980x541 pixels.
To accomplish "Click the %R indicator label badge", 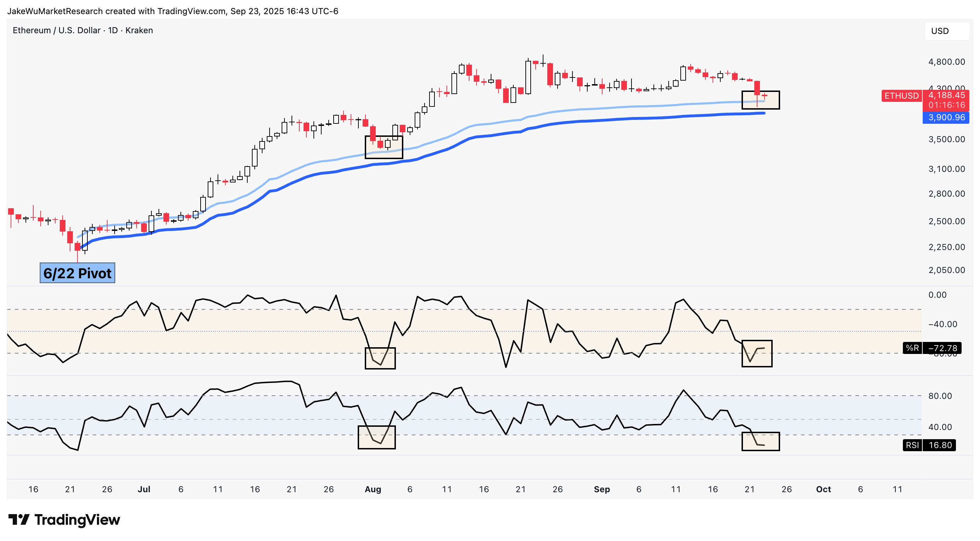I will tap(912, 348).
